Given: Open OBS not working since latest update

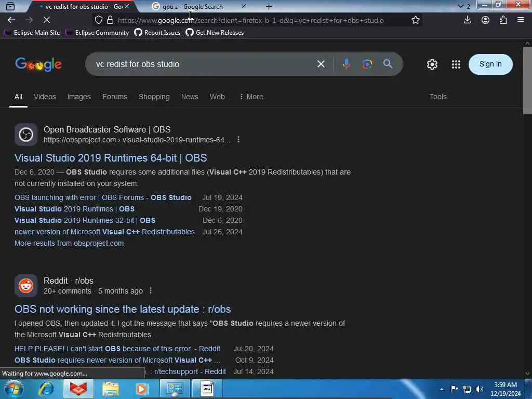Looking at the screenshot, I should (123, 309).
